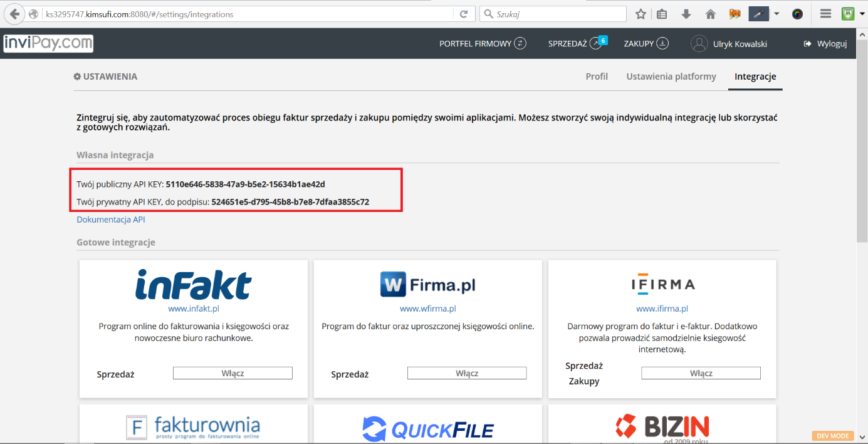Click the blue 6 notification badge
Viewport: 868px width, 444px height.
(x=603, y=40)
